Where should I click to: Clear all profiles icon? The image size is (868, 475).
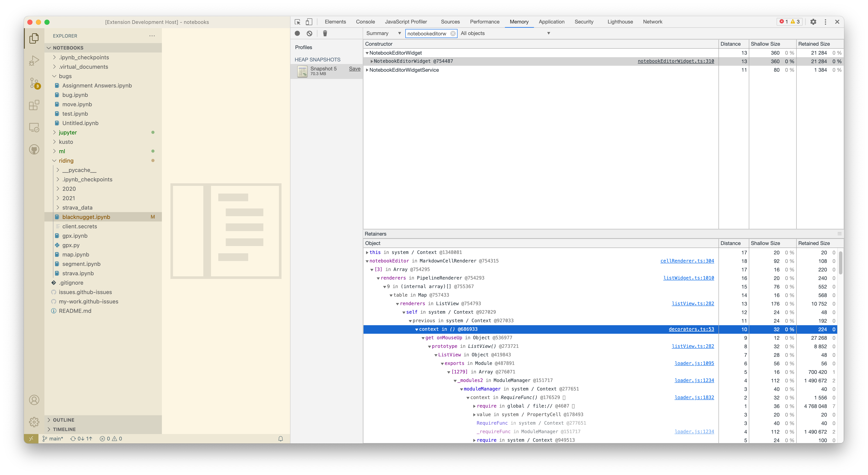click(x=309, y=33)
